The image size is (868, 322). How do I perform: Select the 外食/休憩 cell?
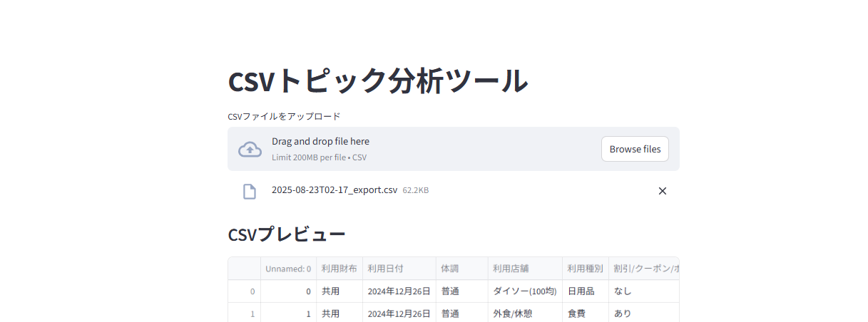(x=525, y=313)
